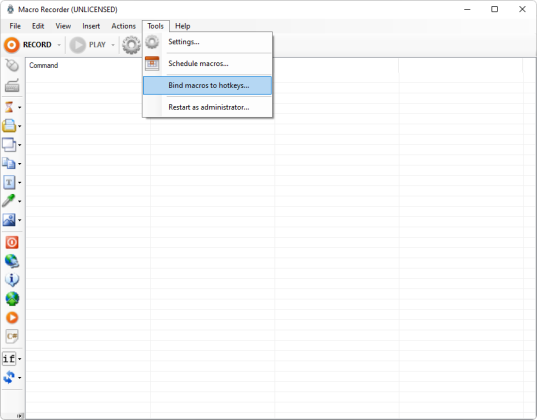Choose Bind macros to hotkeys menu entry

[208, 85]
